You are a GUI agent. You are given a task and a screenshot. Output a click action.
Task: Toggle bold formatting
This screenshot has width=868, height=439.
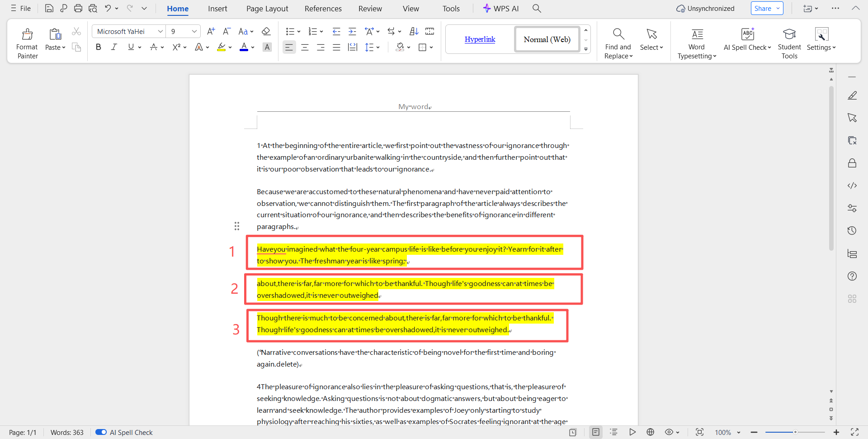(98, 47)
